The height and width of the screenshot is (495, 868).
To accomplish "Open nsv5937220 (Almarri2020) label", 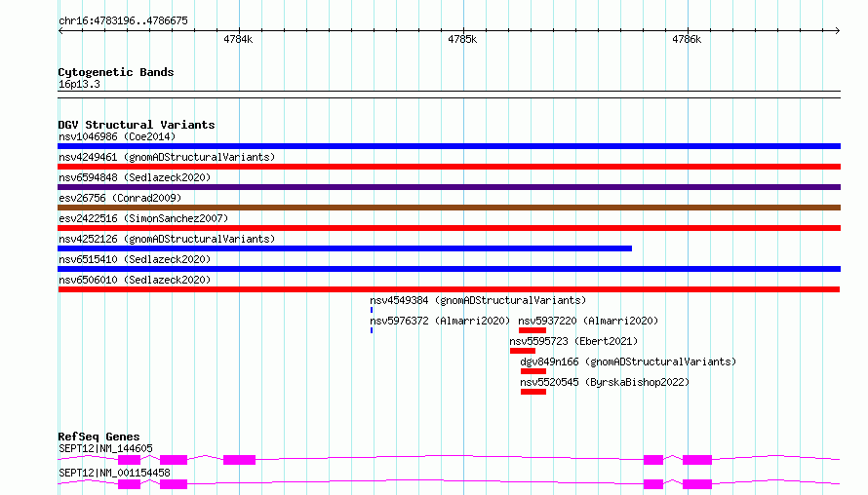I will pos(588,321).
